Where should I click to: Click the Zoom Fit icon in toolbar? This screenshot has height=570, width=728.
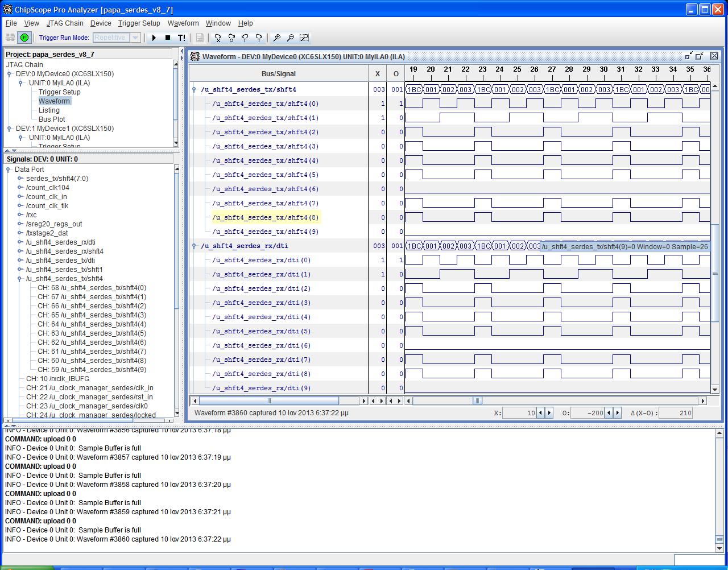point(304,38)
